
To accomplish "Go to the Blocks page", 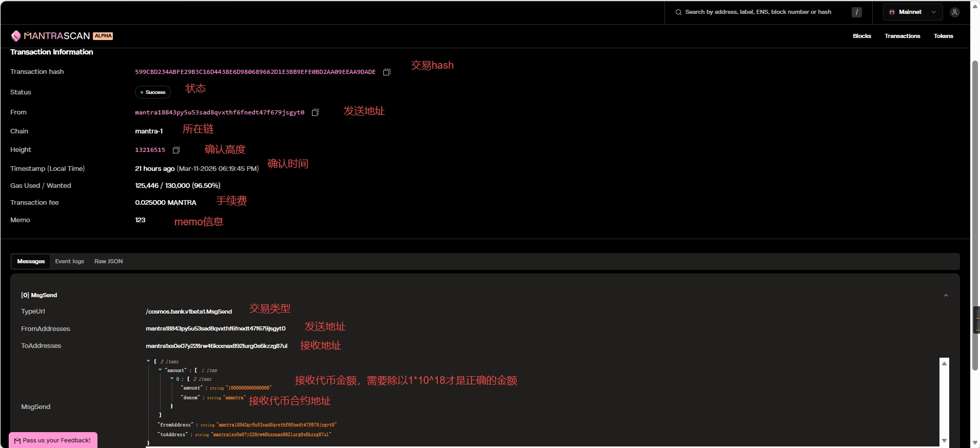I will [x=862, y=36].
